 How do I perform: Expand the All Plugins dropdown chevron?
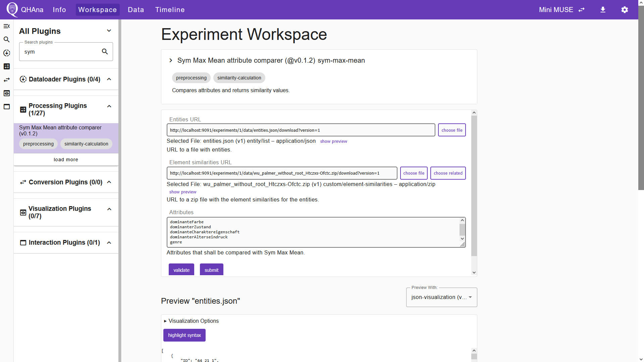click(x=109, y=31)
